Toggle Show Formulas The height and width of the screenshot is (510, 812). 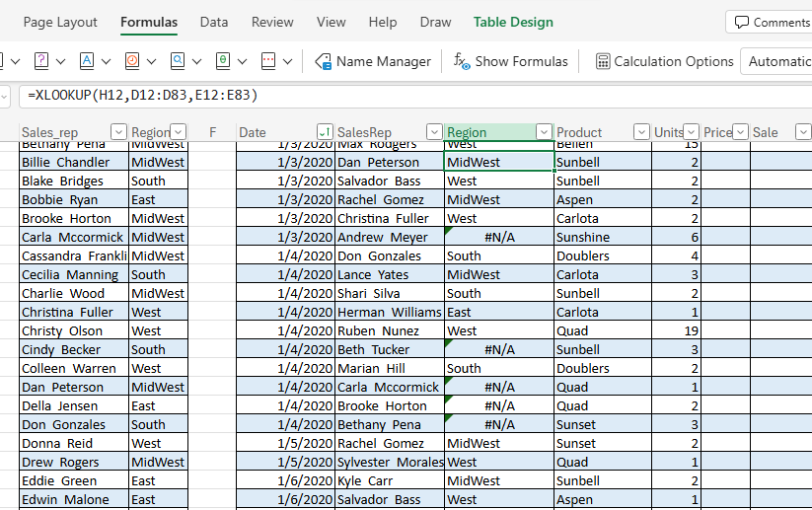click(x=510, y=61)
